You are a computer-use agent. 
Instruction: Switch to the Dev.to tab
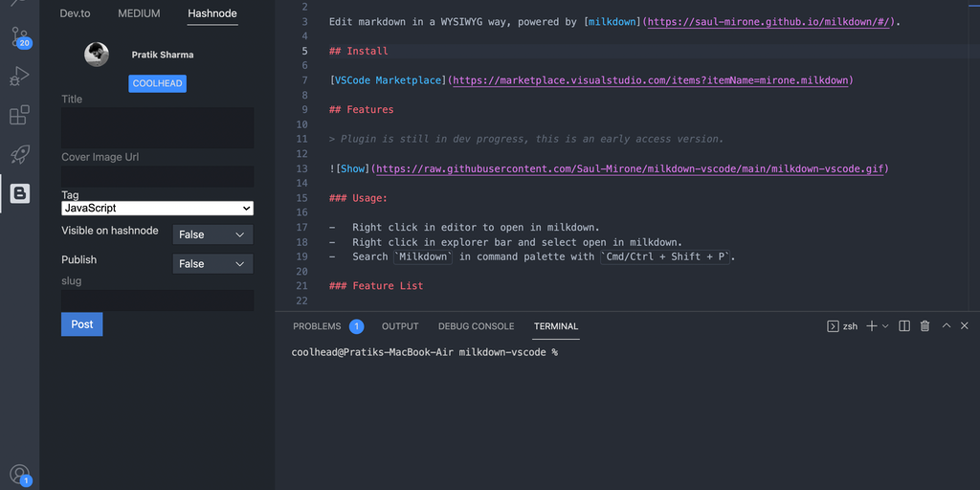[x=75, y=13]
